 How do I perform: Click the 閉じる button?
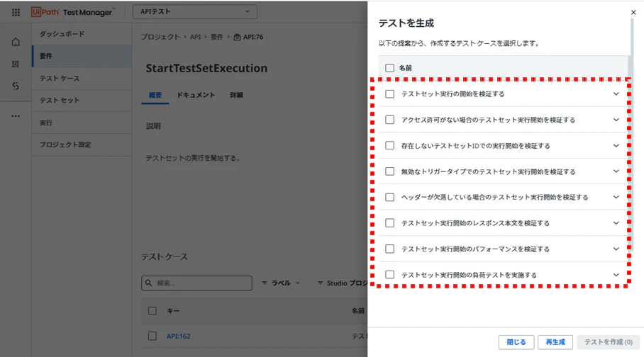516,342
